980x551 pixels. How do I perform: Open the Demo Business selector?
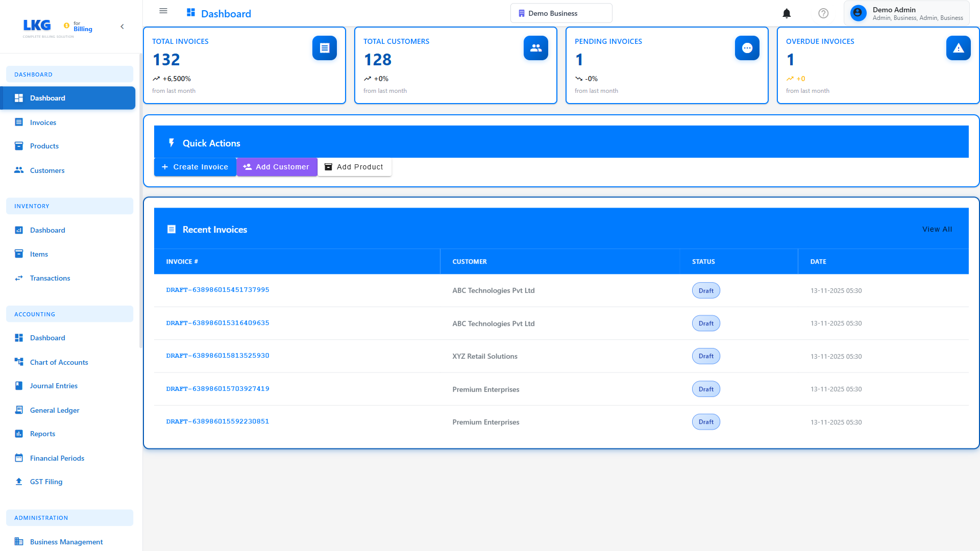561,13
